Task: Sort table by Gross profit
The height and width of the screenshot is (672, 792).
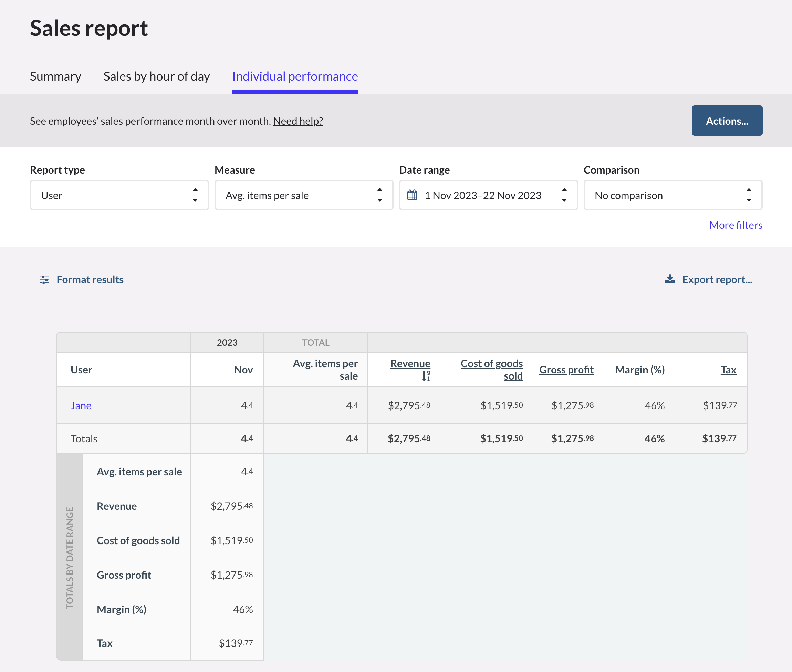Action: tap(566, 370)
